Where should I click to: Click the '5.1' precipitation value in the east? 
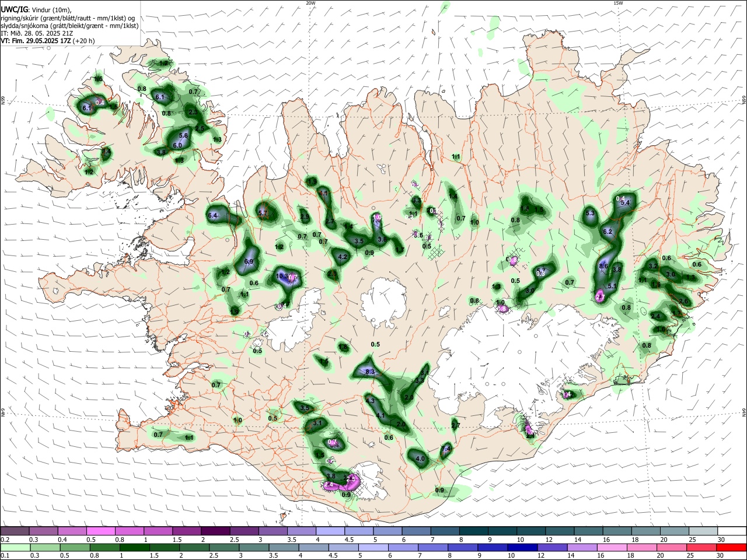pos(612,286)
